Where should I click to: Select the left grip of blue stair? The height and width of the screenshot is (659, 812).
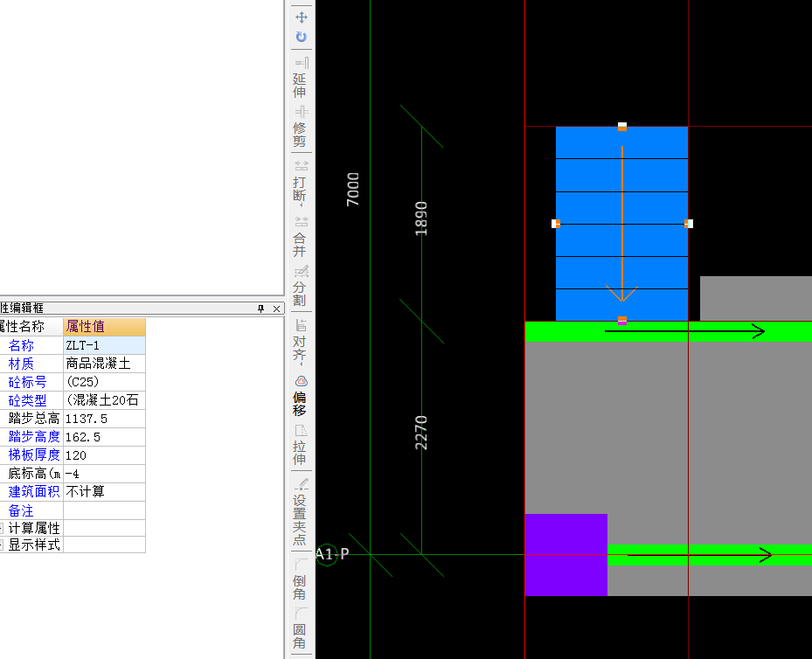click(556, 224)
